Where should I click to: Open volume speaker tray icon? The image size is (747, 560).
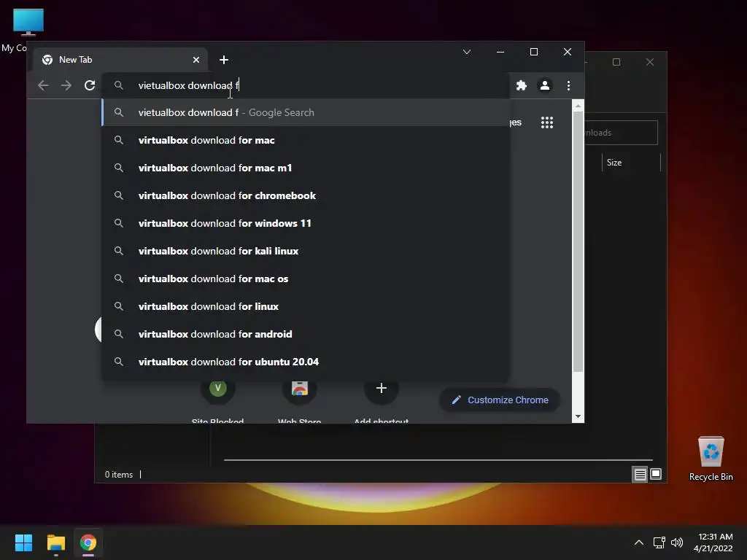[676, 542]
